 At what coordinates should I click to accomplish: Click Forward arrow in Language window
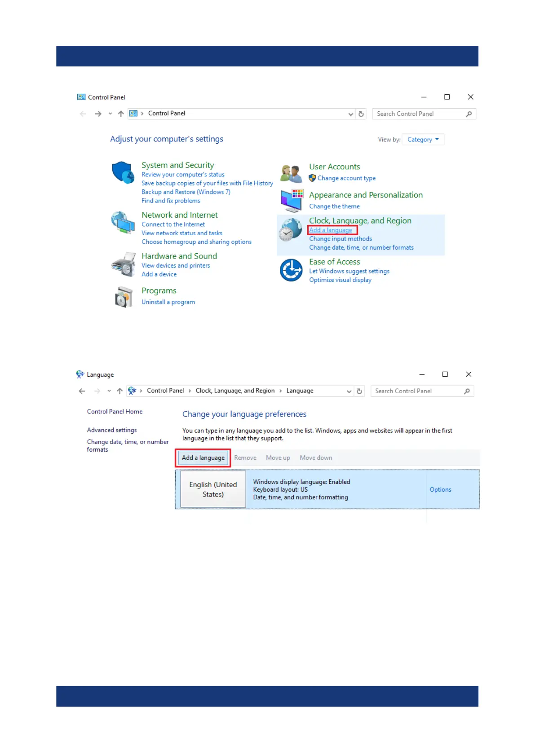tap(97, 391)
